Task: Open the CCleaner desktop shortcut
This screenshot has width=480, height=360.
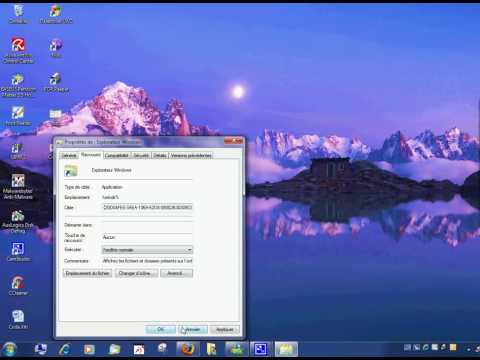Action: pos(18,286)
